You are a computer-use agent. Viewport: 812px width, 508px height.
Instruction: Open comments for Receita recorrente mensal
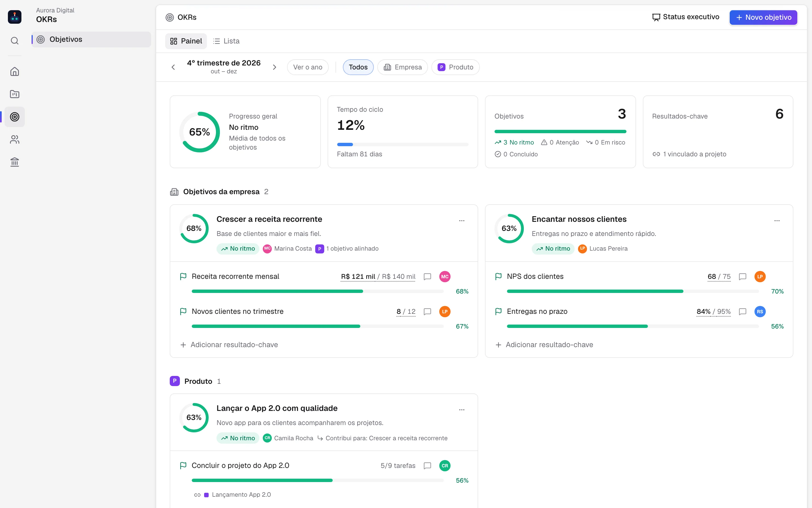[427, 277]
